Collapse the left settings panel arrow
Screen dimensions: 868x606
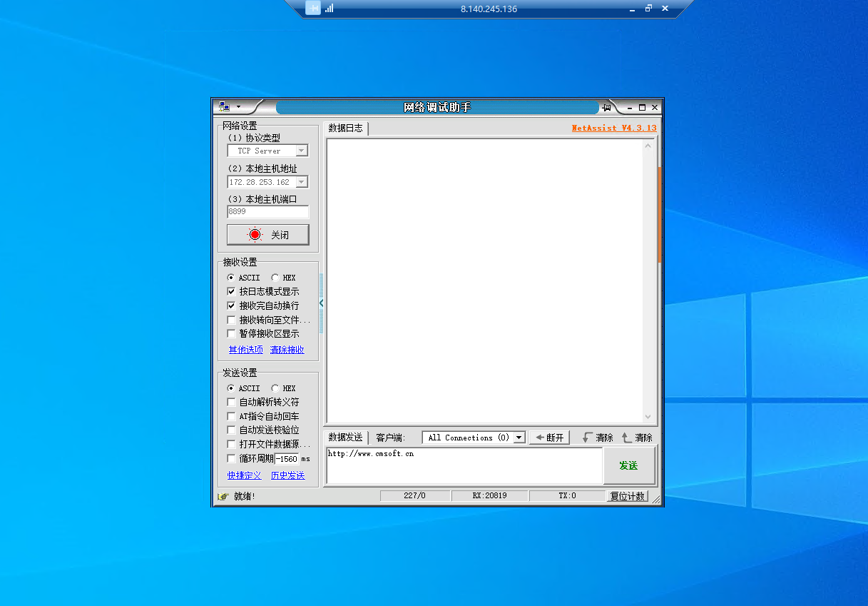321,303
